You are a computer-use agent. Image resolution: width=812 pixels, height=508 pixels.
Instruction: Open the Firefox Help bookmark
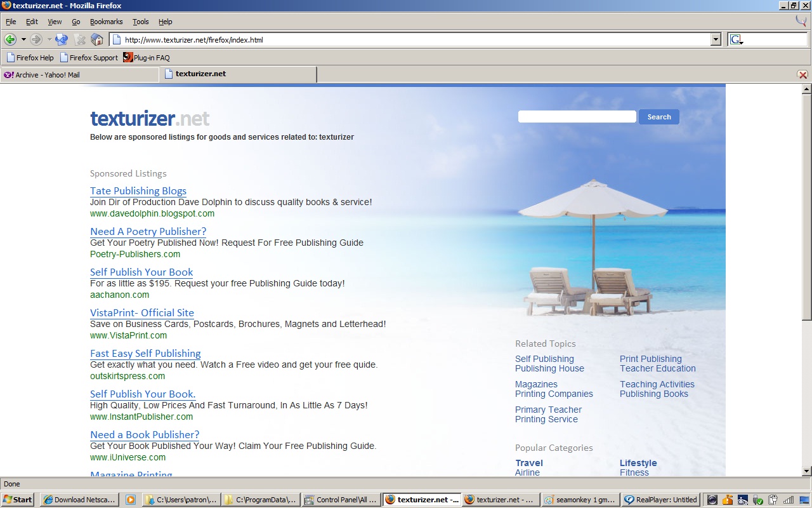tap(30, 57)
